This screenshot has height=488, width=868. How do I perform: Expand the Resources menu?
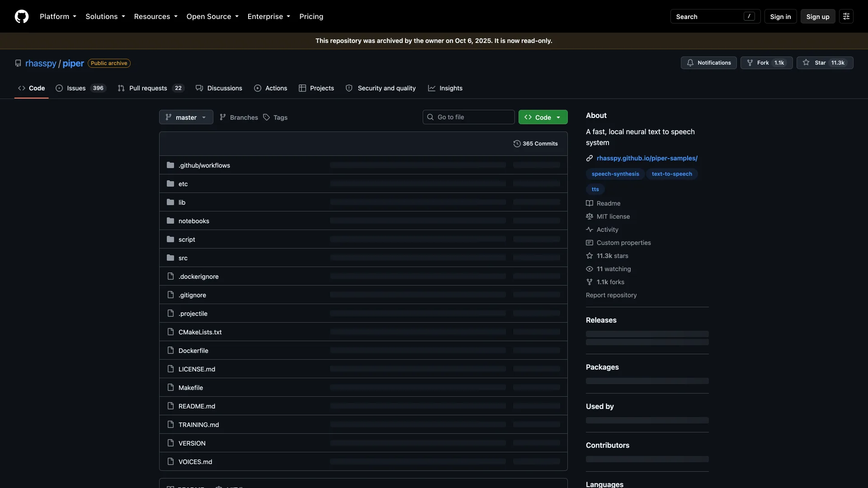(x=156, y=17)
